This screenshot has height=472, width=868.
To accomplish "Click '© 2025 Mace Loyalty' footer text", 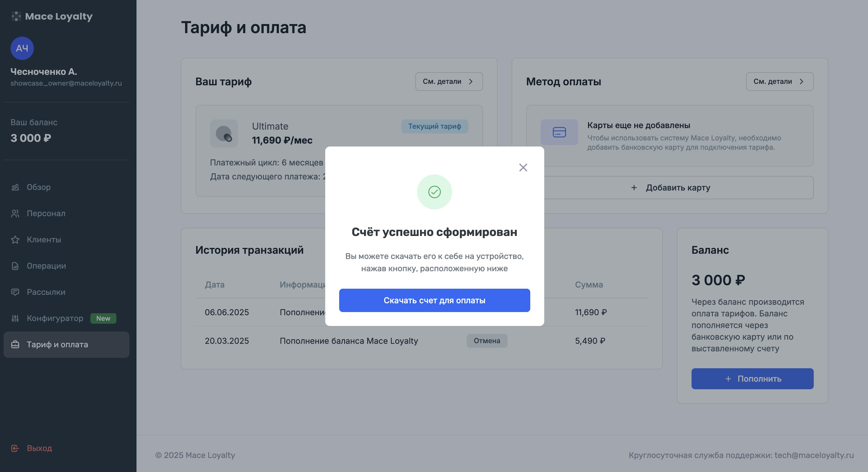I will (x=195, y=455).
